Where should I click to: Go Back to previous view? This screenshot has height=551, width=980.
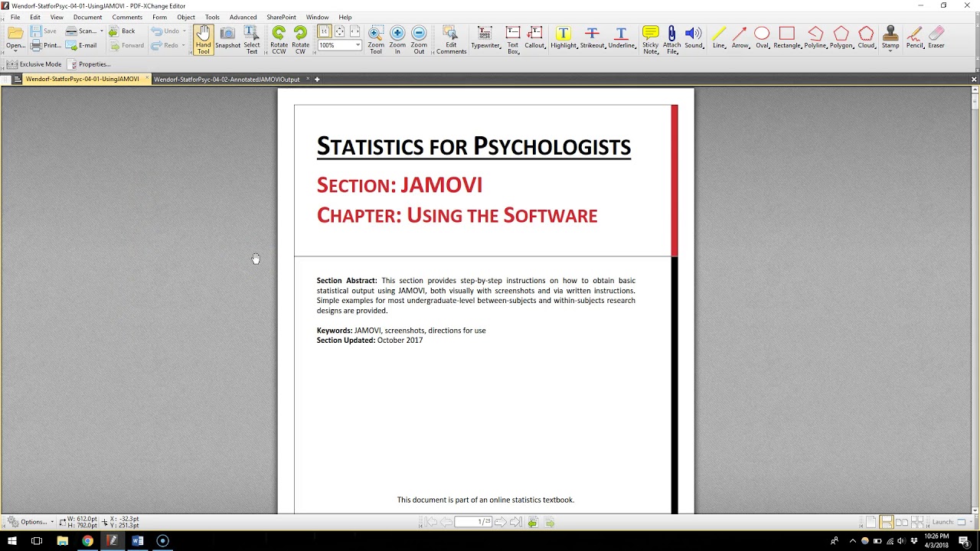point(122,31)
